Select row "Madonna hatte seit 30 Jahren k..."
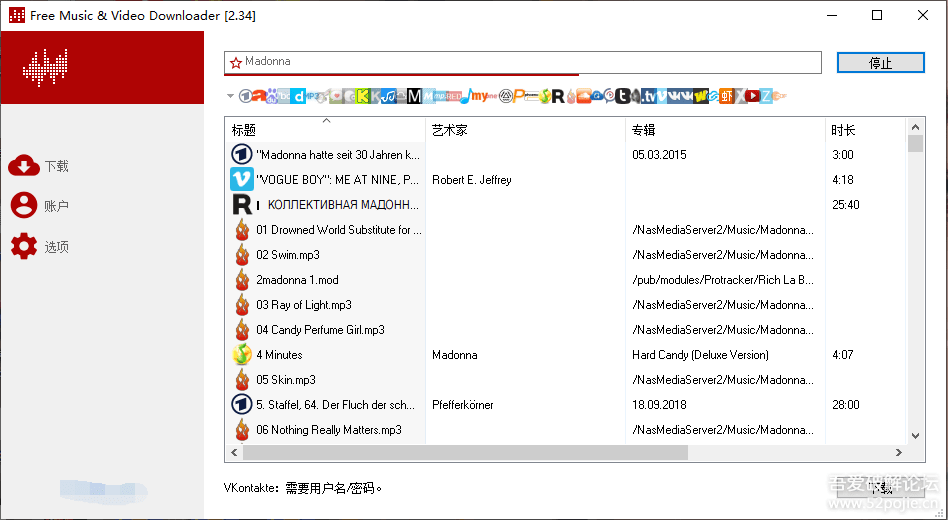 567,155
